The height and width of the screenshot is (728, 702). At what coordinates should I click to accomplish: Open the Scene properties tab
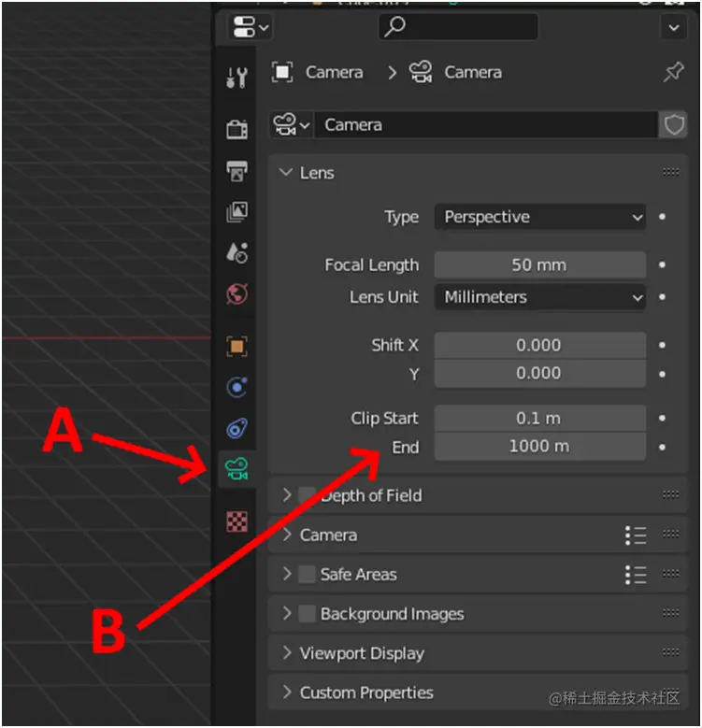pos(236,253)
